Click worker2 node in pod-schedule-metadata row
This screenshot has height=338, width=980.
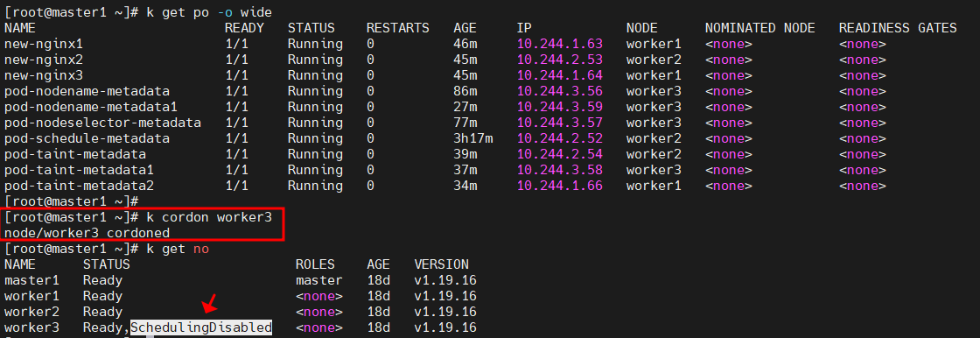(654, 138)
